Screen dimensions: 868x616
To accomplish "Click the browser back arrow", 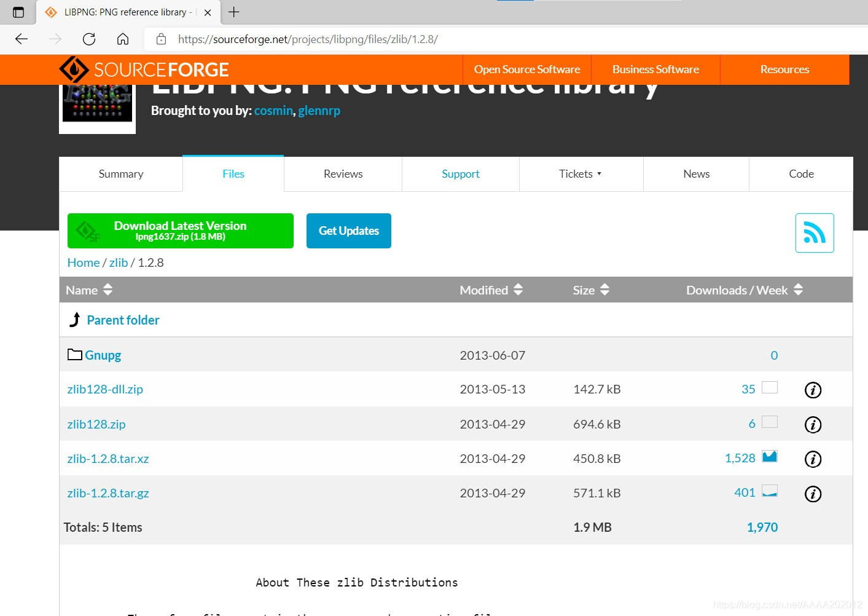I will pos(22,39).
